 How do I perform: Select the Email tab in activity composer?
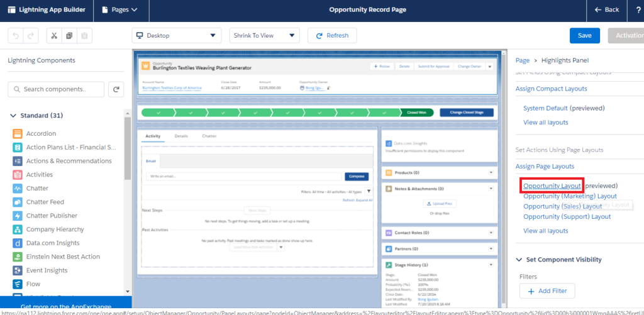coord(151,161)
